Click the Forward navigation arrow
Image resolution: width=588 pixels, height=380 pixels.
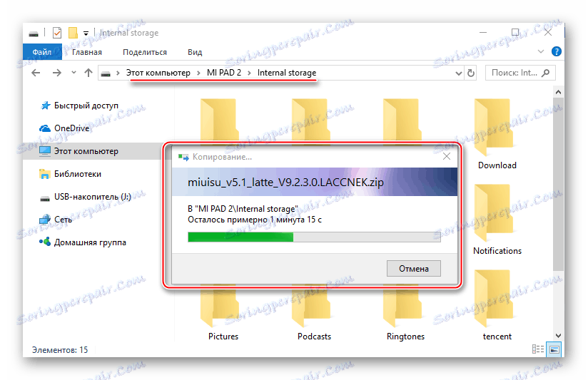(56, 73)
